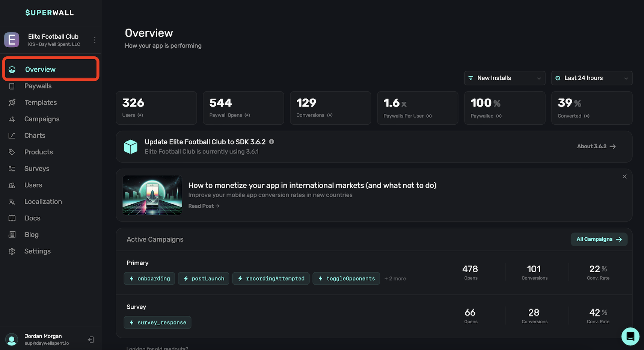Image resolution: width=644 pixels, height=350 pixels.
Task: Click the log out icon beside Jordan Morgan
Action: point(90,339)
